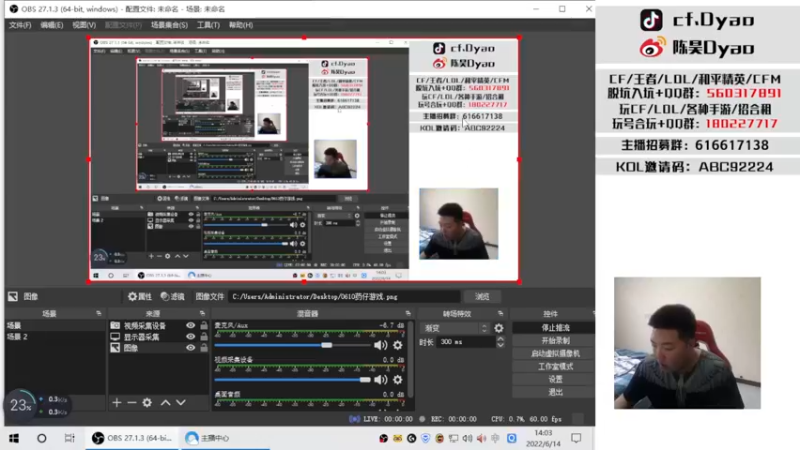Image resolution: width=800 pixels, height=450 pixels.
Task: Open 视频采集设备 mixer settings gear
Action: click(x=397, y=380)
